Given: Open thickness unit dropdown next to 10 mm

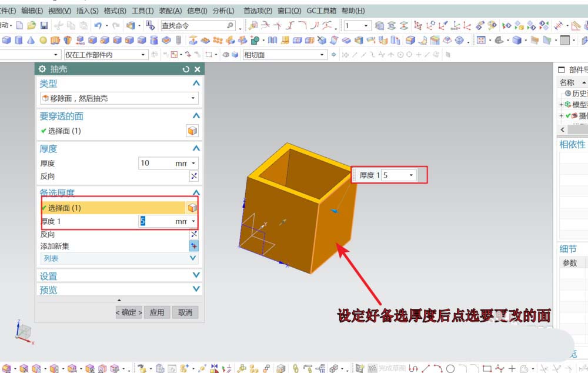Looking at the screenshot, I should [x=193, y=164].
